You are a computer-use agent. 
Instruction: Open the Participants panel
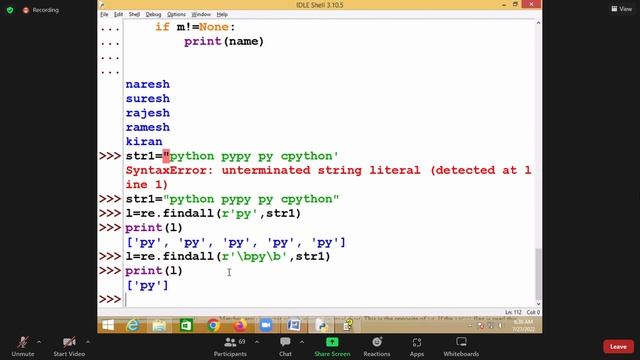click(230, 346)
